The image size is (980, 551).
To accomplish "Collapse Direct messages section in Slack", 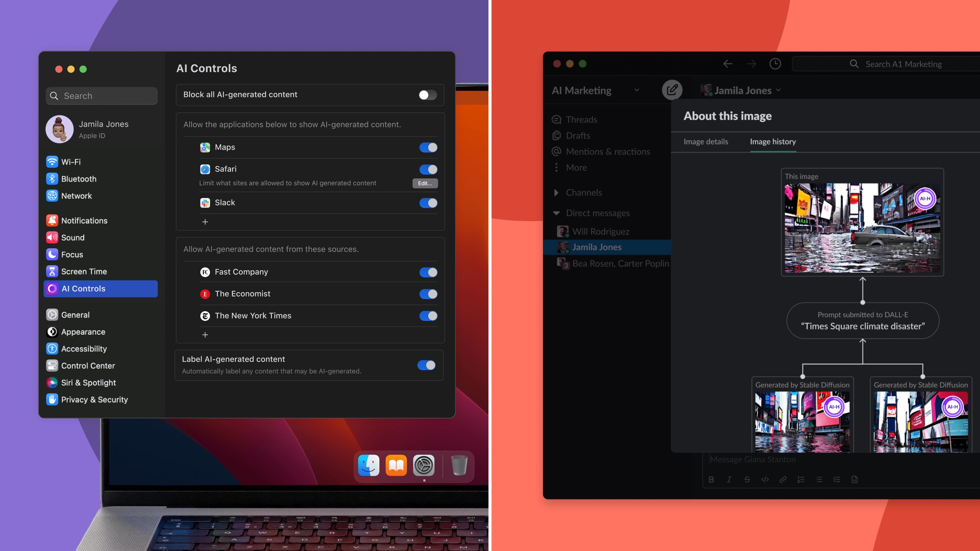I will 556,213.
